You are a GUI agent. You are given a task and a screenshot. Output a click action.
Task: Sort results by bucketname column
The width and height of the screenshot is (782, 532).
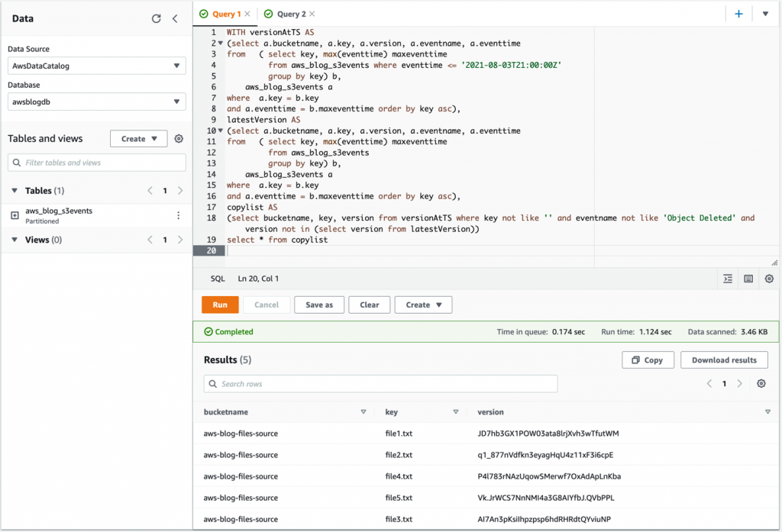[363, 412]
